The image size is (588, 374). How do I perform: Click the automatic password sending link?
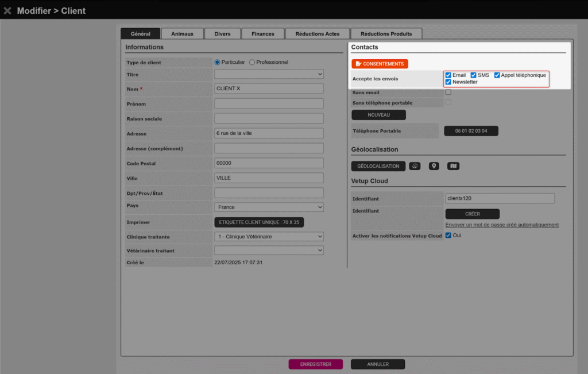pyautogui.click(x=502, y=225)
